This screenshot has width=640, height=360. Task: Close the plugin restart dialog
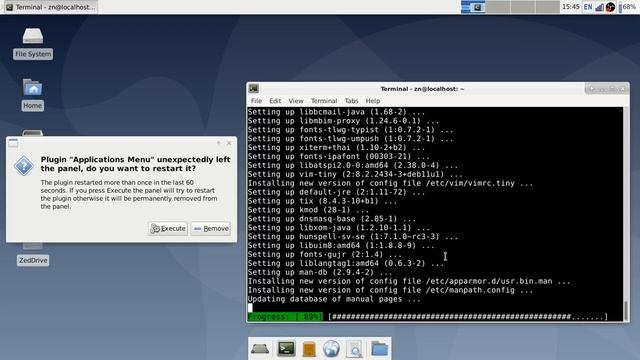(229, 143)
